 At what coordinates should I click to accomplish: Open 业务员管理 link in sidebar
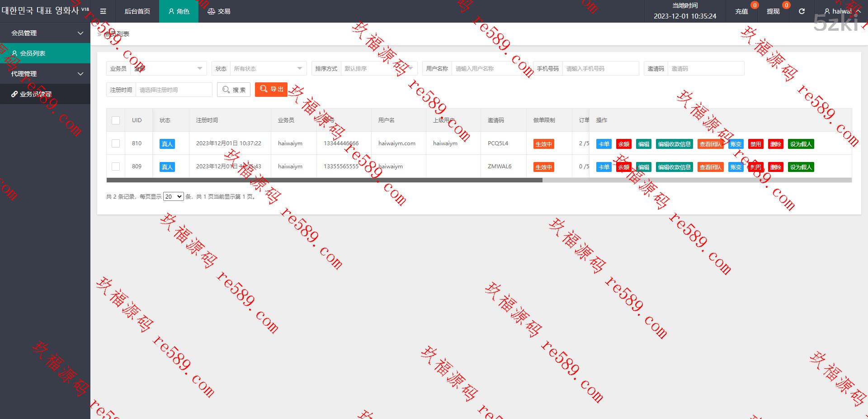[35, 94]
